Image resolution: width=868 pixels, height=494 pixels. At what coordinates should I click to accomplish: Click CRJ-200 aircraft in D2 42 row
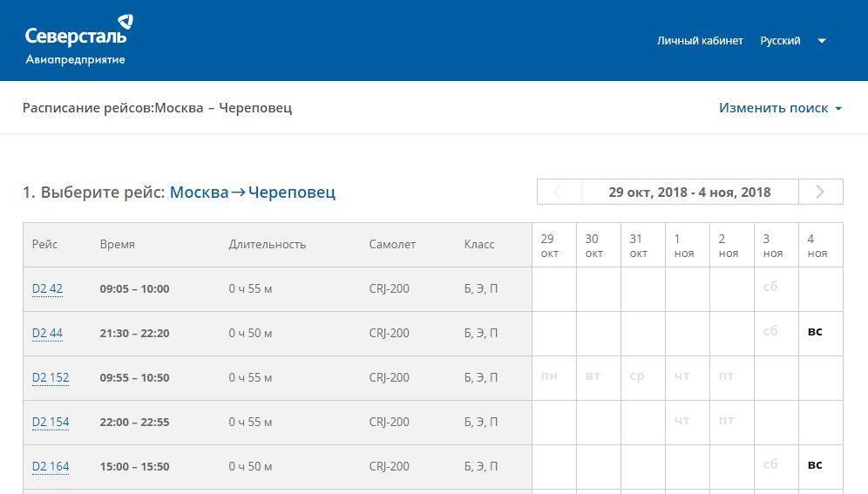coord(390,288)
